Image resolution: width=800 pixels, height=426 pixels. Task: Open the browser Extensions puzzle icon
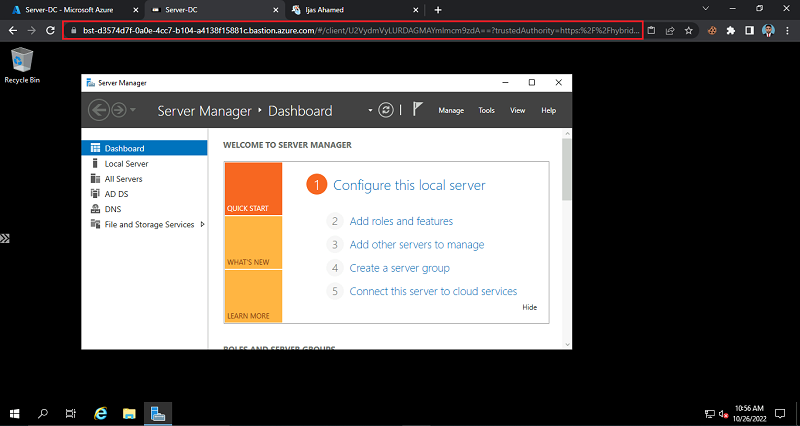pyautogui.click(x=731, y=31)
